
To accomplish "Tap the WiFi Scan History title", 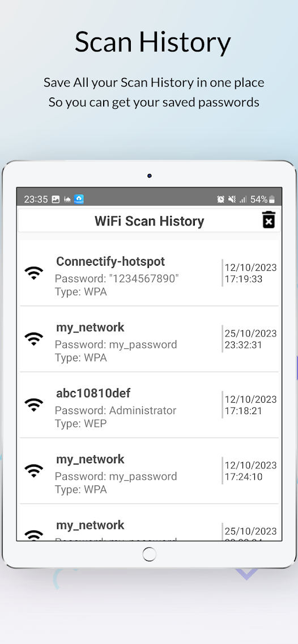I will click(149, 221).
